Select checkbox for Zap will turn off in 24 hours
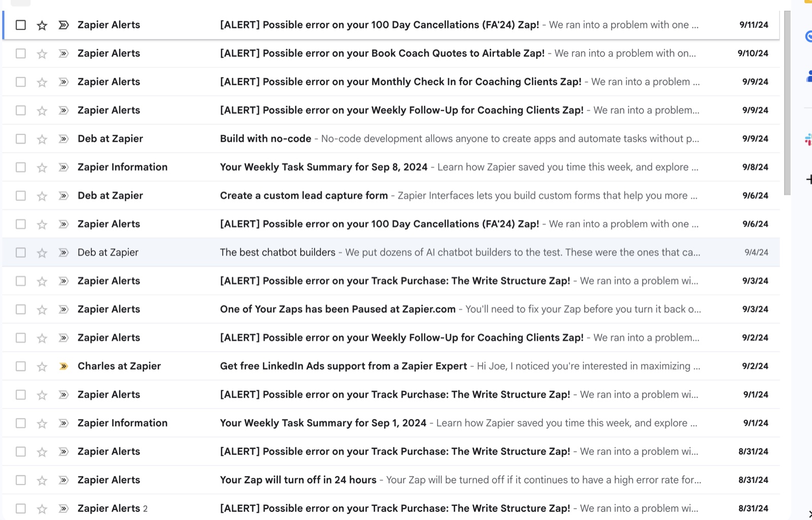812x520 pixels. pos(21,479)
